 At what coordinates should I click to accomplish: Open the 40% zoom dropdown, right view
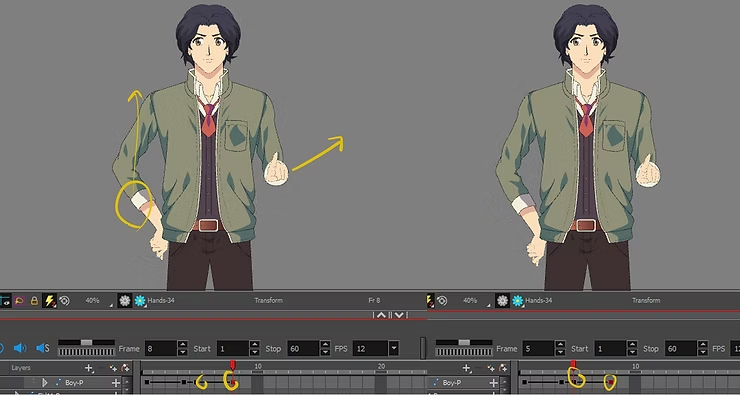pyautogui.click(x=476, y=301)
